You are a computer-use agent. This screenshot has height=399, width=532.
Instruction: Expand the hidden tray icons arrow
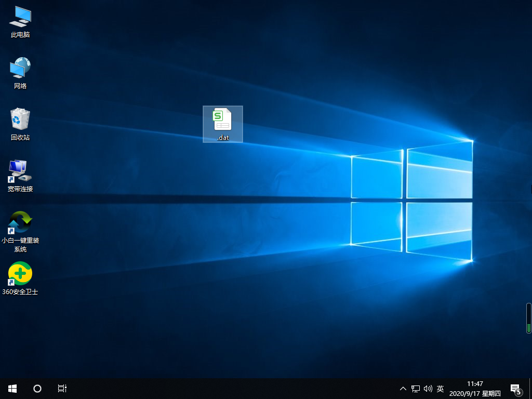pos(403,389)
